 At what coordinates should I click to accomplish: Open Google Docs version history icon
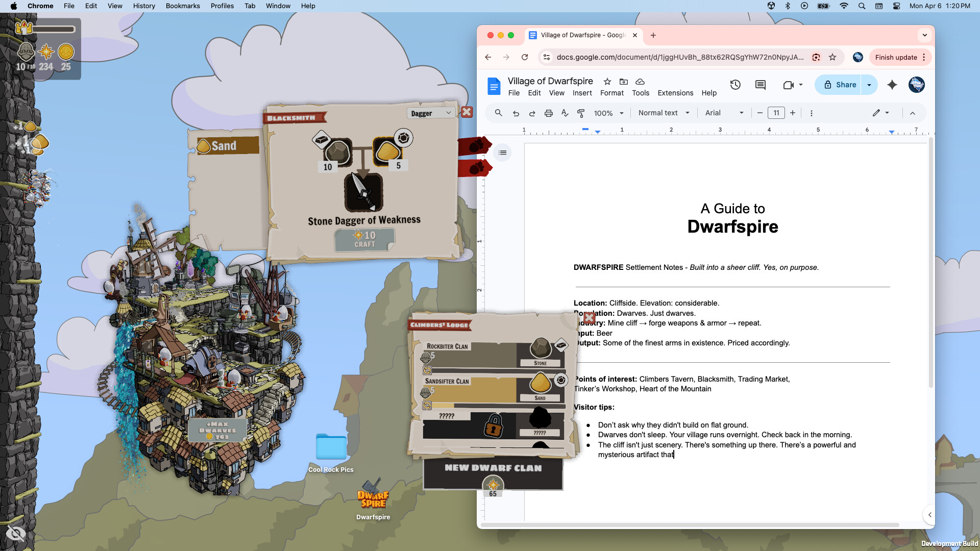point(735,85)
